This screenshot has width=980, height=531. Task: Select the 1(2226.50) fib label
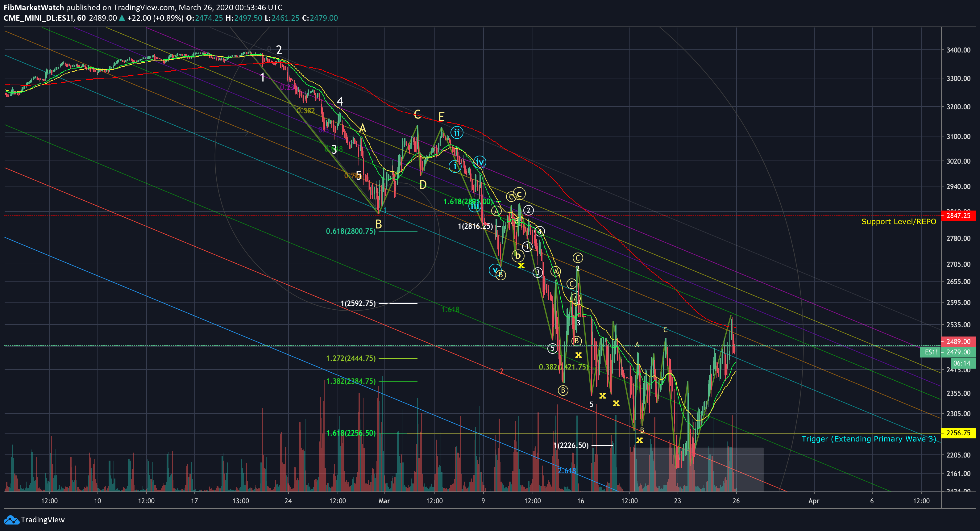tap(571, 445)
